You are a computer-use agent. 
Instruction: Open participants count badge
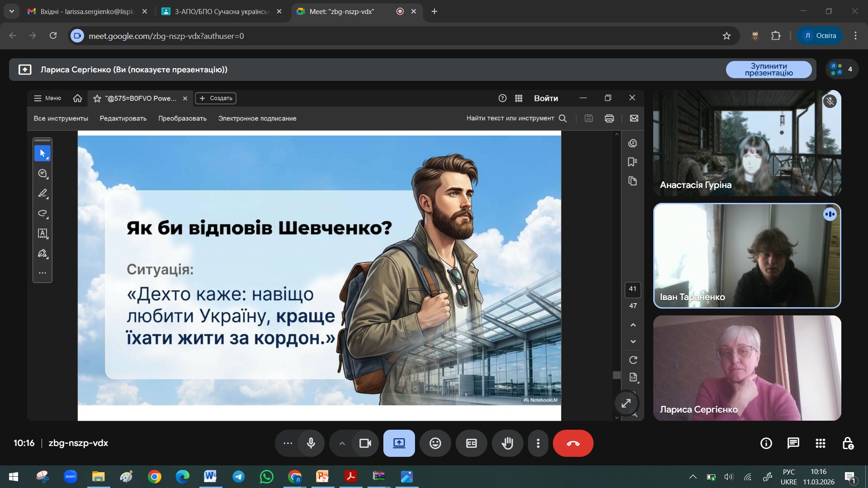coord(842,69)
